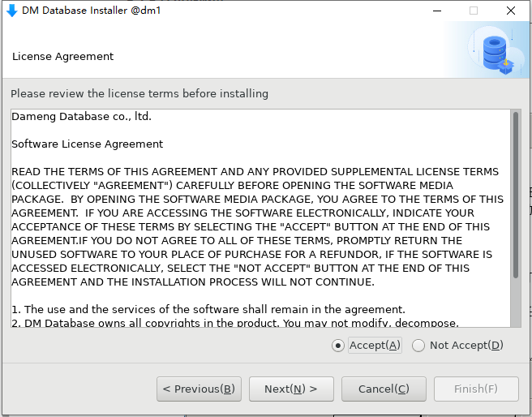Click the 'DM Database Installer @dm1' title text

[x=92, y=11]
